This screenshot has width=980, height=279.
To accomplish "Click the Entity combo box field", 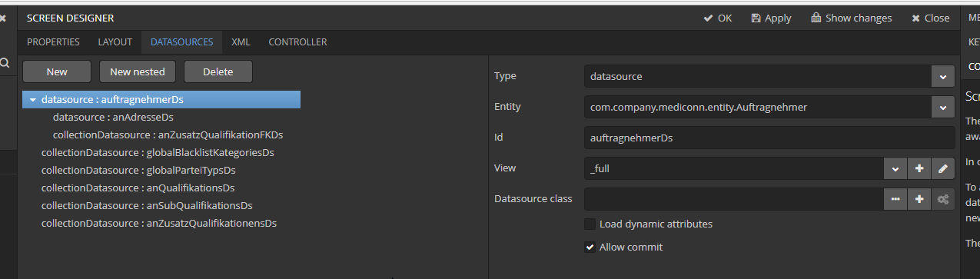I will pos(758,107).
